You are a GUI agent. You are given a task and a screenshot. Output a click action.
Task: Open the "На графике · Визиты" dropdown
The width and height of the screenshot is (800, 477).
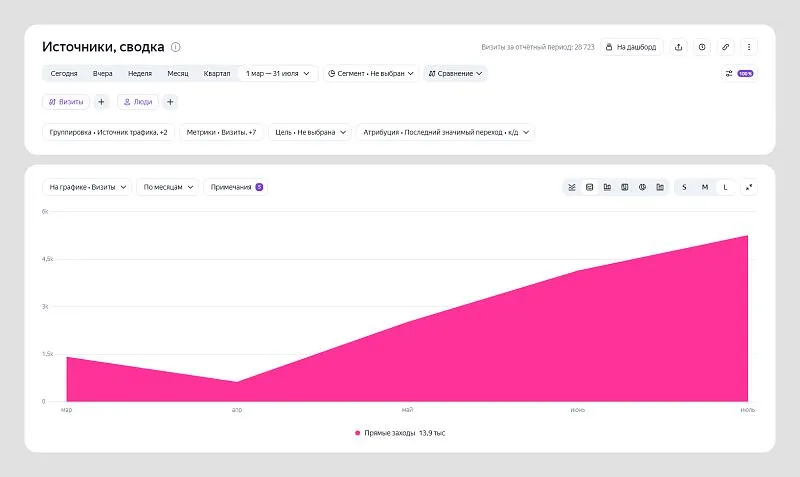87,187
